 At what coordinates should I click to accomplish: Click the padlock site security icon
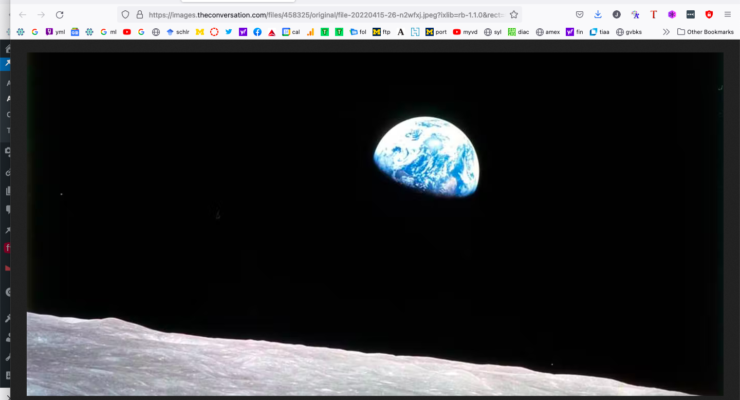139,15
